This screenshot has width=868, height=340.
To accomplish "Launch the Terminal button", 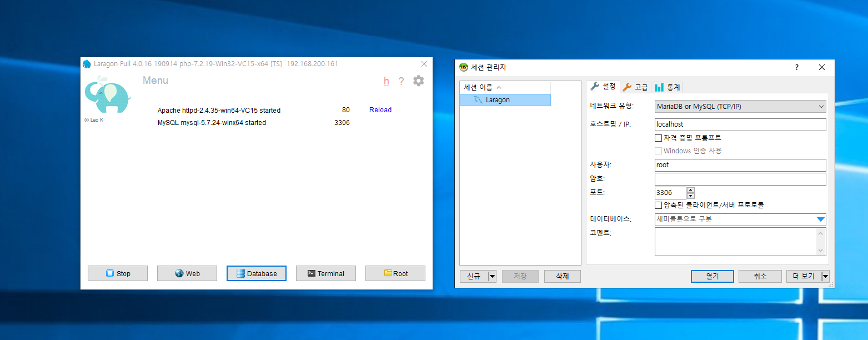I will (325, 273).
